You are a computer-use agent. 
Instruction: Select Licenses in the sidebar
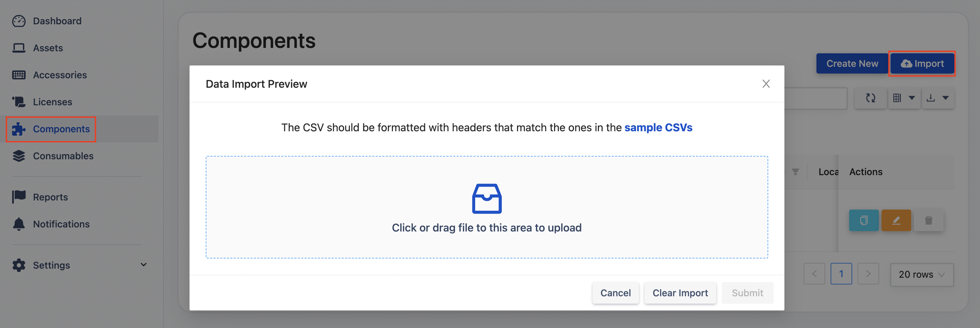point(53,102)
